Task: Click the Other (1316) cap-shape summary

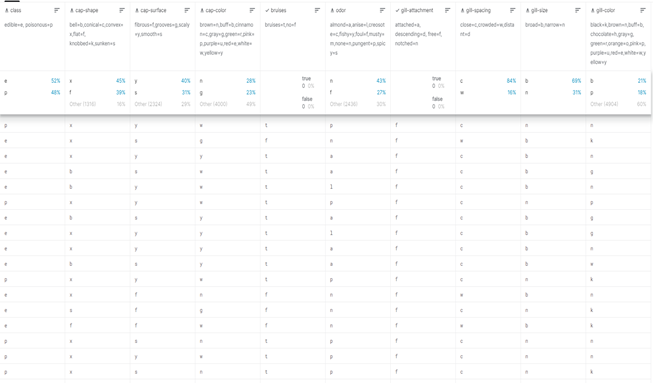Action: 82,104
